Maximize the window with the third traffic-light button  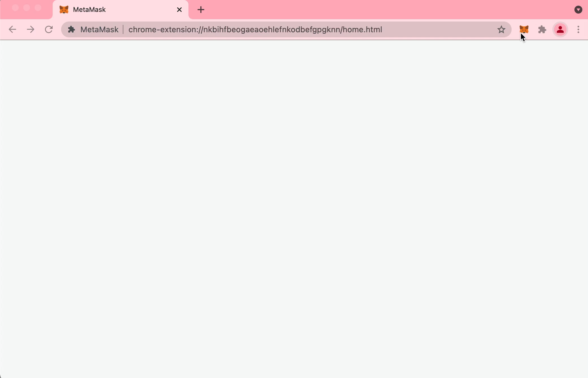[x=38, y=8]
